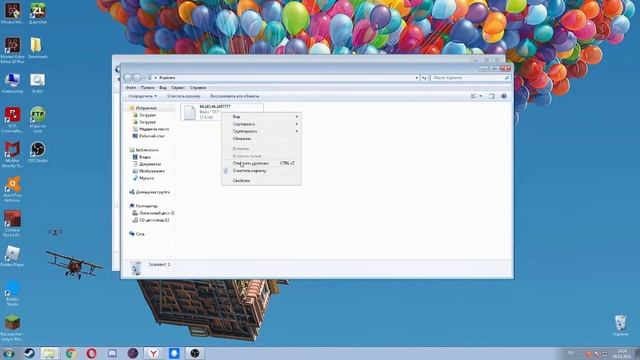The width and height of the screenshot is (640, 360).
Task: Open the Файл menu
Action: [131, 88]
